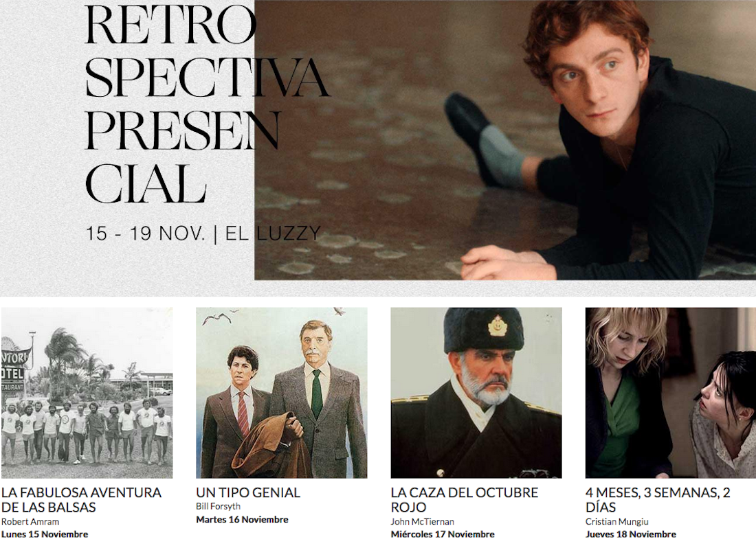This screenshot has width=756, height=548.
Task: Click the 15 - 19 NOV. | EL LUZZY text
Action: click(x=203, y=233)
